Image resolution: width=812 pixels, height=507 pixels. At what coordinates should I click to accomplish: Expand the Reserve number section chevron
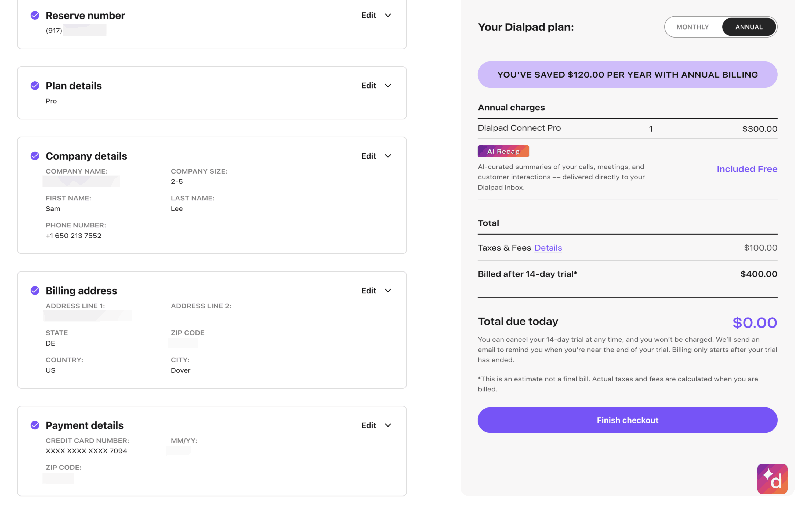(x=388, y=16)
